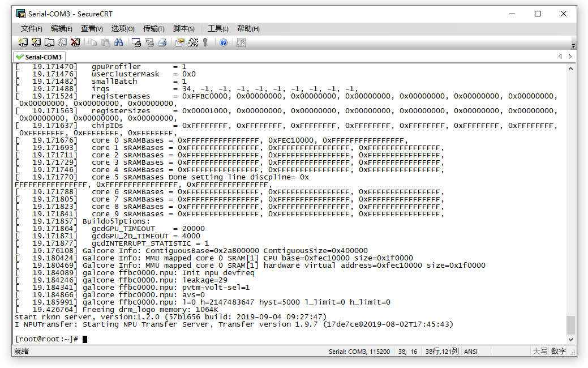This screenshot has height=368, width=588.
Task: Click the [root@root:~]# prompt line
Action: coord(51,339)
